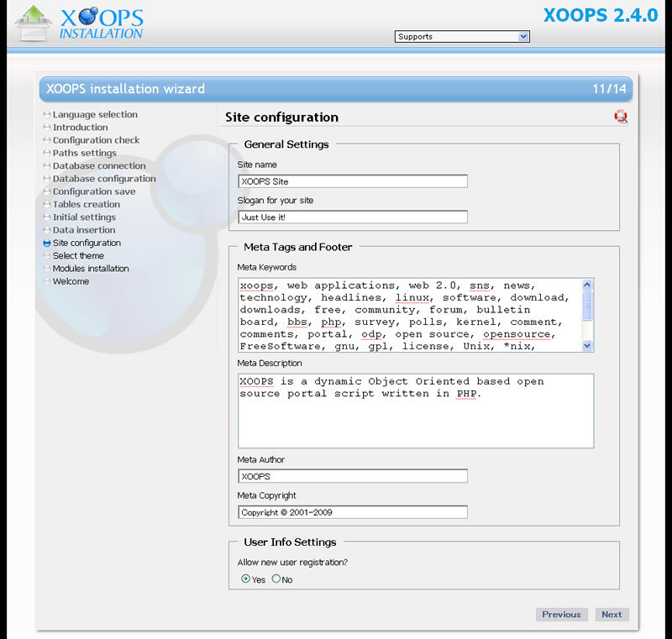Go to Paths settings step
The image size is (672, 639).
tap(85, 153)
